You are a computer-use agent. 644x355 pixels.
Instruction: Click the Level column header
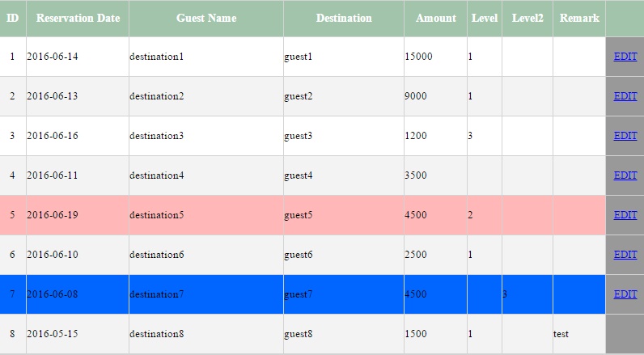pos(485,19)
